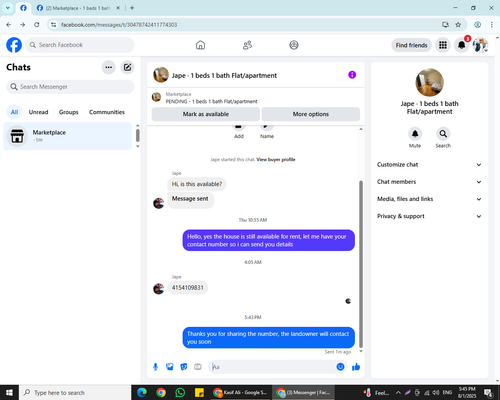Send a thumbs-up like
This screenshot has width=500, height=400.
(x=356, y=367)
